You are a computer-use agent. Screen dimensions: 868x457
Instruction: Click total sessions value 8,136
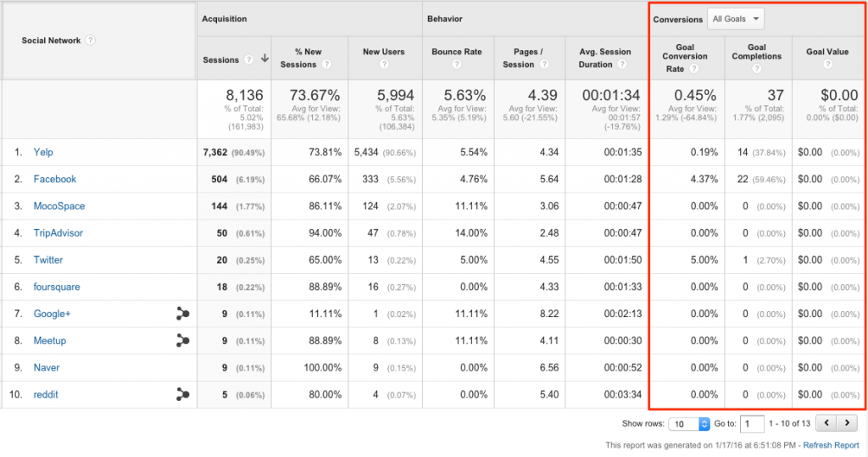244,95
